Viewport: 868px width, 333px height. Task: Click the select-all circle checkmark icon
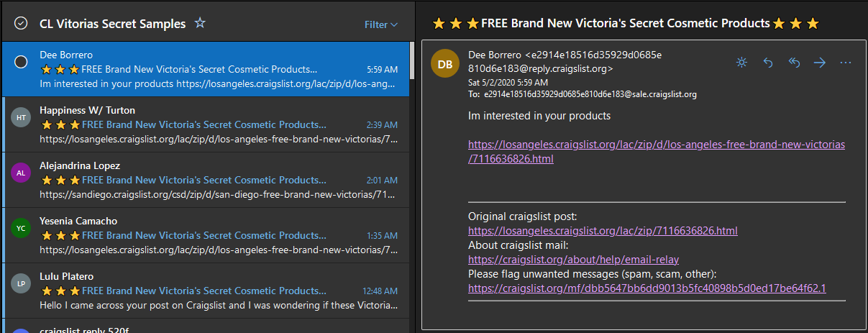[x=21, y=24]
